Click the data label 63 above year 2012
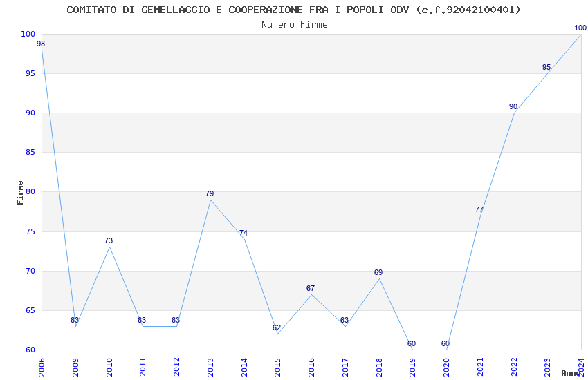Image resolution: width=588 pixels, height=380 pixels. tap(176, 320)
